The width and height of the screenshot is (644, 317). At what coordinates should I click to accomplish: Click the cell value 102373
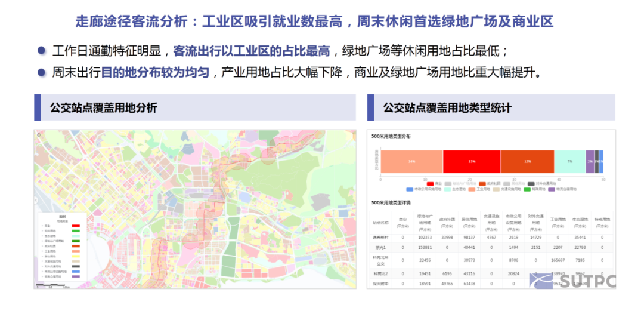point(425,238)
